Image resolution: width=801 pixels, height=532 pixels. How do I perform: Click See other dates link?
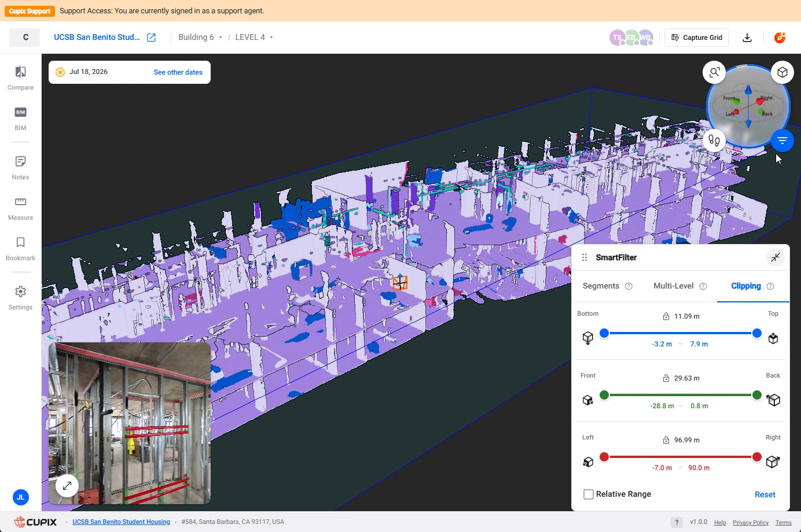click(x=178, y=72)
